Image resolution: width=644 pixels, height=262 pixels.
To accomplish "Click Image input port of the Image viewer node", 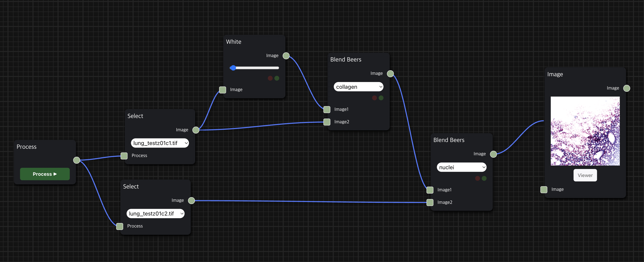I will [x=544, y=189].
